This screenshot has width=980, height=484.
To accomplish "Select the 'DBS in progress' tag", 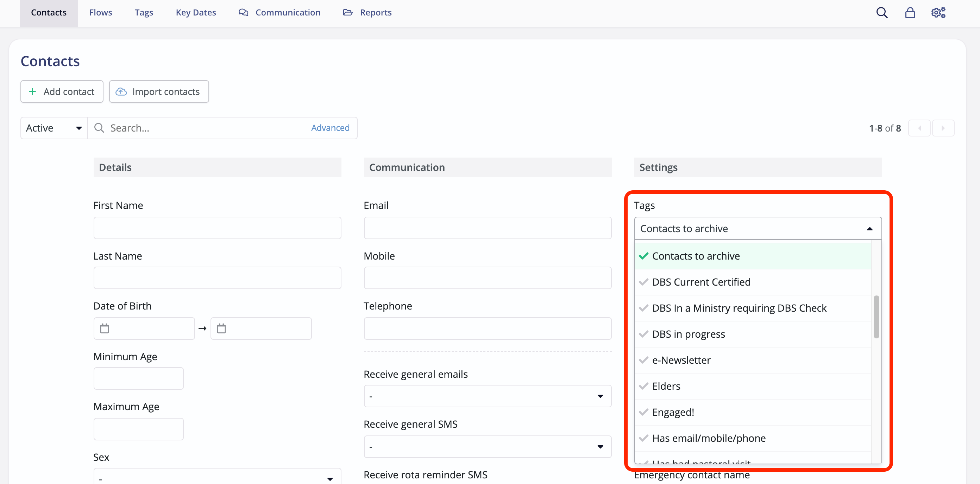I will coord(688,334).
